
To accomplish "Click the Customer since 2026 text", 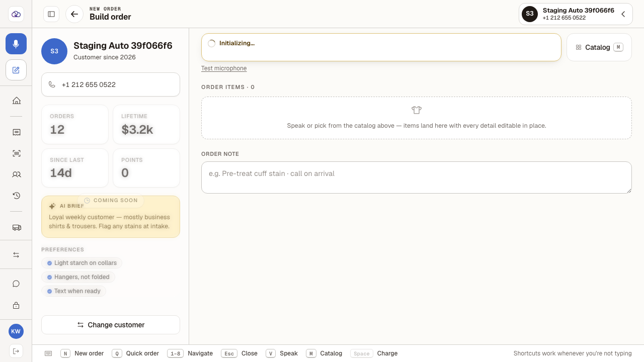I will 105,57.
